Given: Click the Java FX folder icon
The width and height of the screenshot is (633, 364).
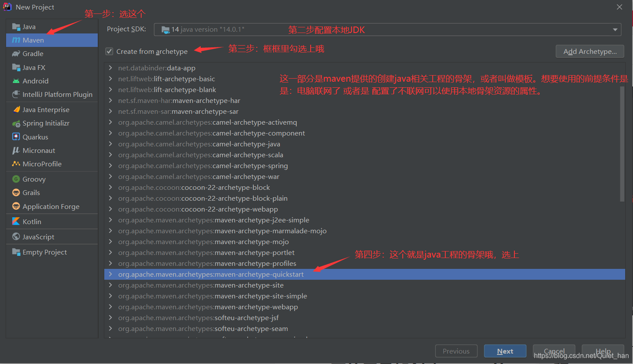Looking at the screenshot, I should pos(16,67).
